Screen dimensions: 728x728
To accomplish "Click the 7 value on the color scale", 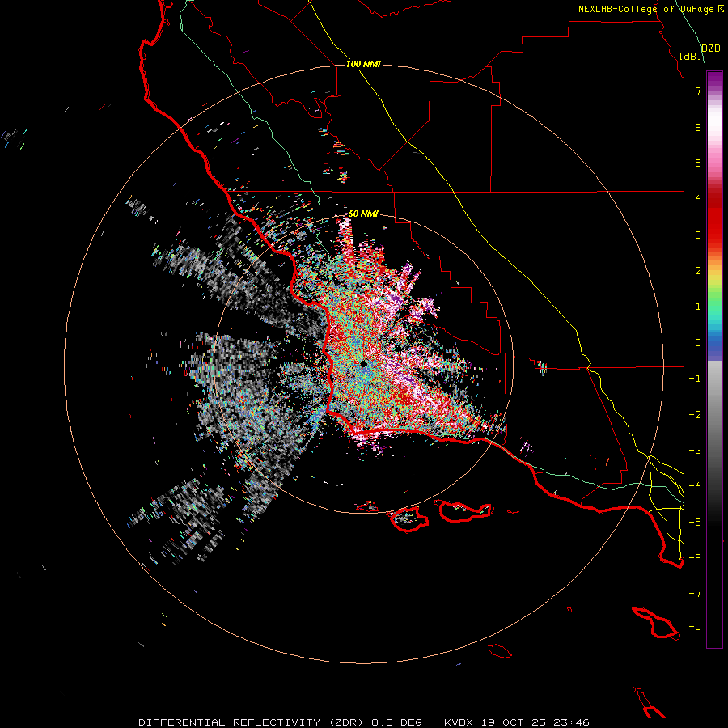I will 698,91.
